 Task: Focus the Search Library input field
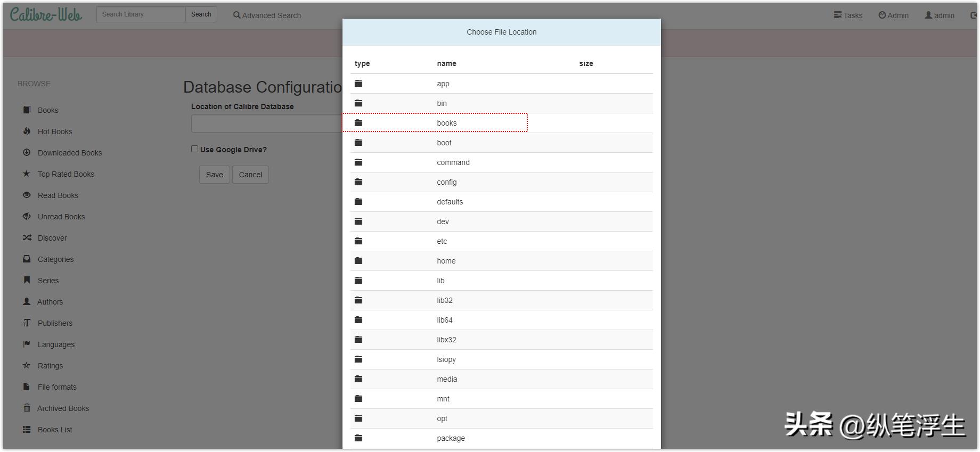point(141,14)
